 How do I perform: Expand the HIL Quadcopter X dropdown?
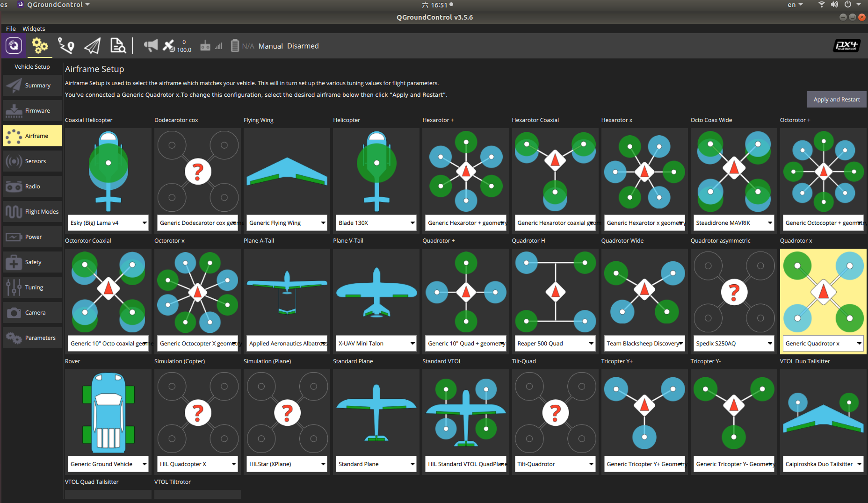pyautogui.click(x=198, y=464)
